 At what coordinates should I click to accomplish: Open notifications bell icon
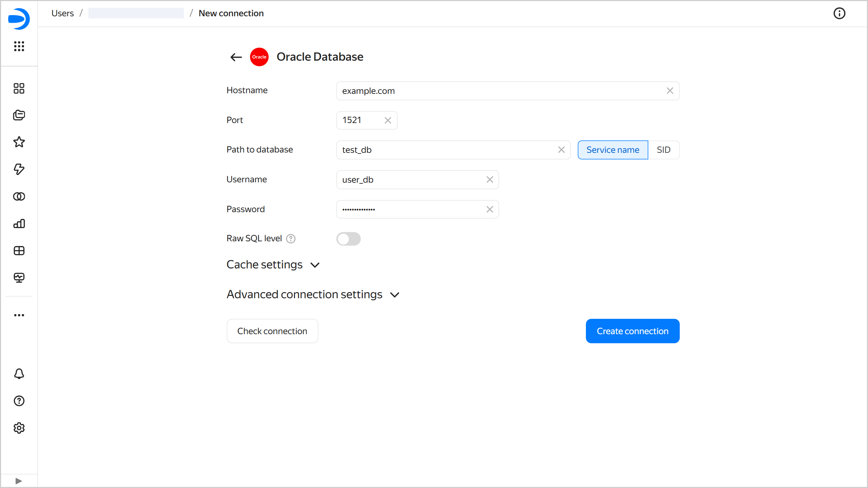[x=19, y=374]
